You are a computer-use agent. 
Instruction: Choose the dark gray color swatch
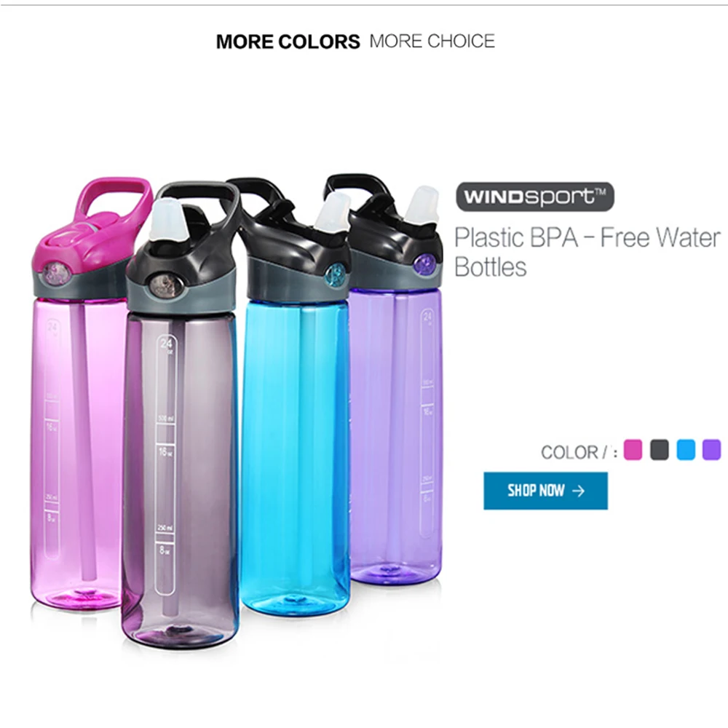point(659,449)
